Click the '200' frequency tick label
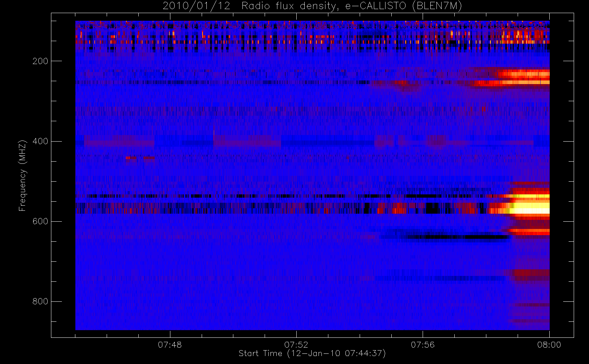 [x=40, y=61]
